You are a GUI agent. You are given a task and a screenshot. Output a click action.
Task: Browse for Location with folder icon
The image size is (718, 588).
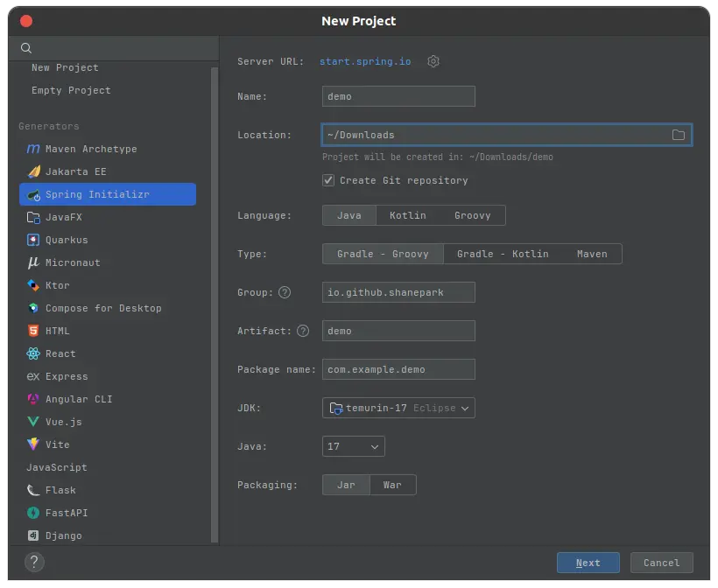click(x=679, y=135)
